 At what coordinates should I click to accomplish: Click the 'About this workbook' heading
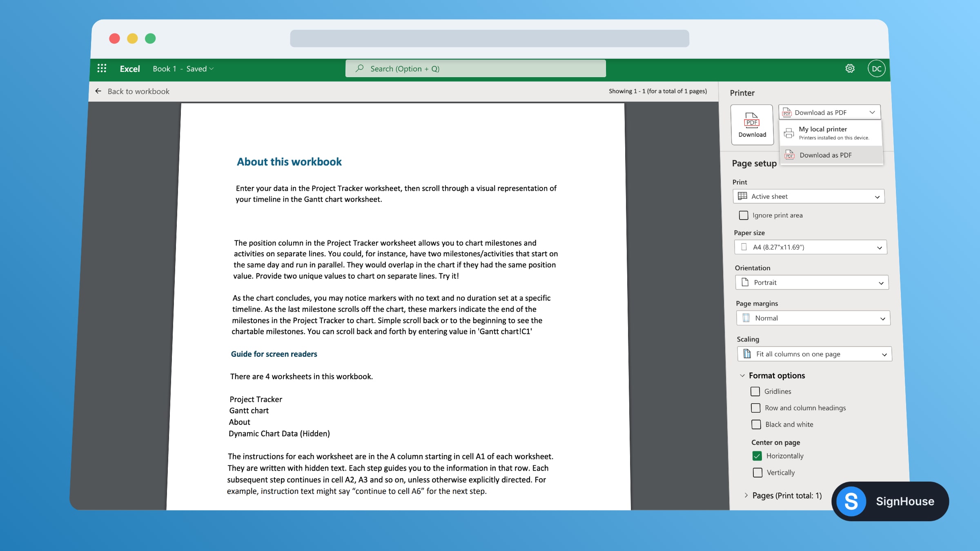289,162
